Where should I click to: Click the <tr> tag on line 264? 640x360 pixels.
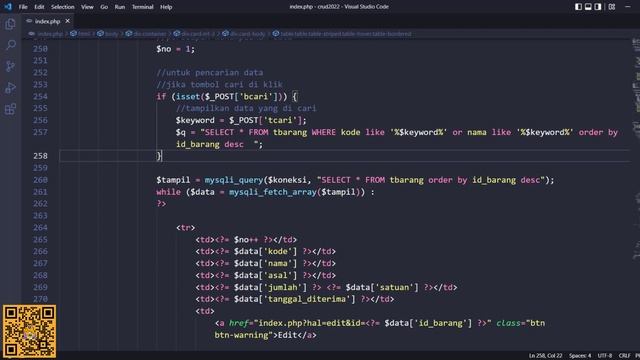[185, 228]
